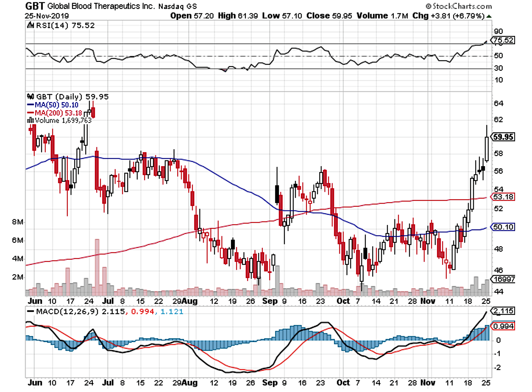
Task: Click the 2M label on the volume axis
Action: [x=18, y=277]
